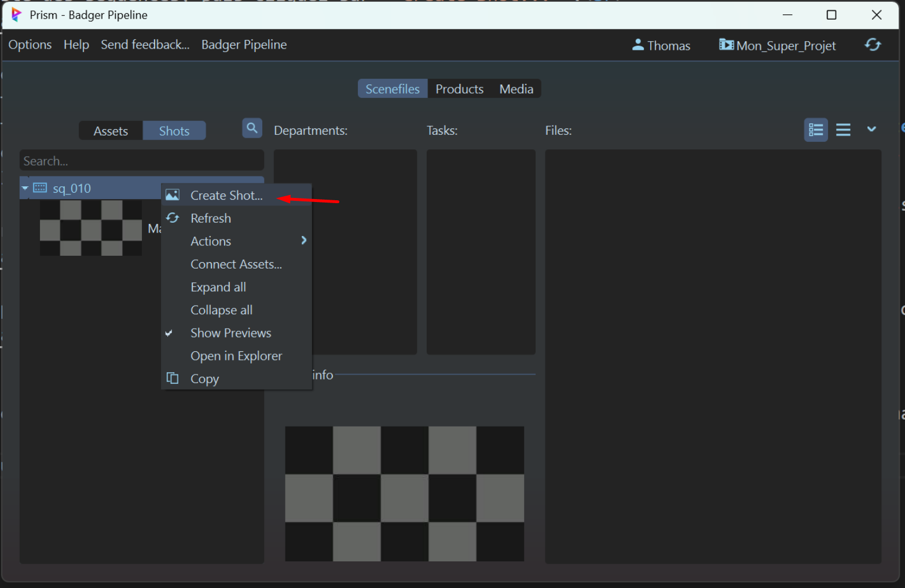Toggle the Show Previews checked option
This screenshot has height=588, width=905.
point(230,333)
